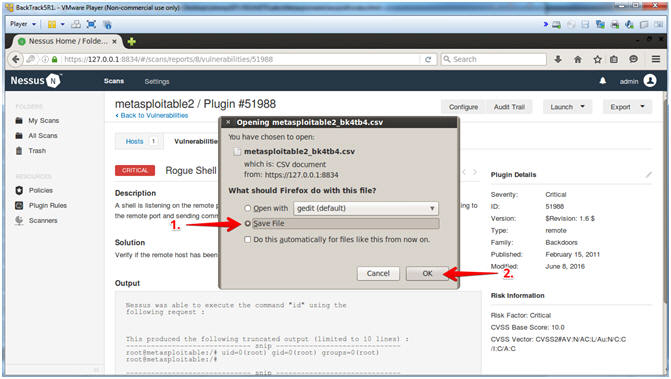Screen dimensions: 671x379
Task: Click the VMware network adapter icon
Action: (600, 24)
